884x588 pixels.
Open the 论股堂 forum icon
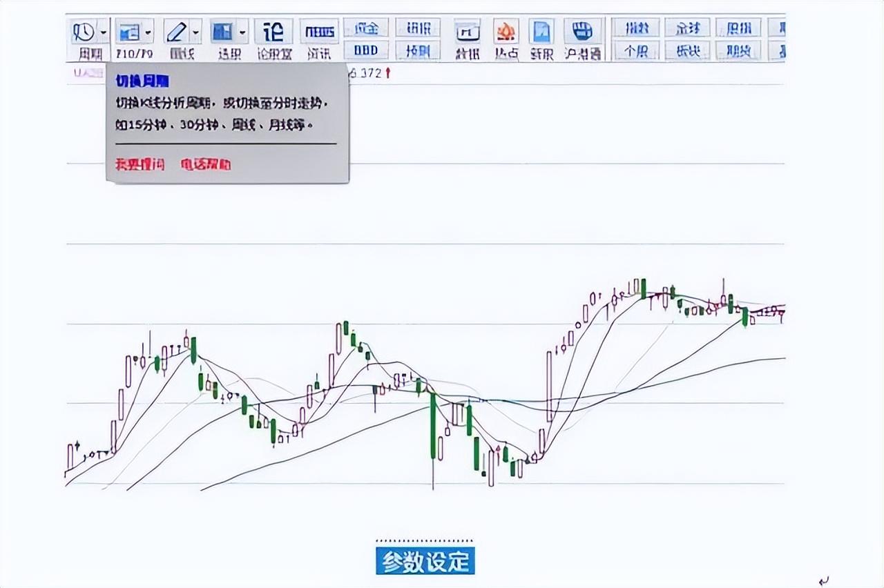[273, 32]
